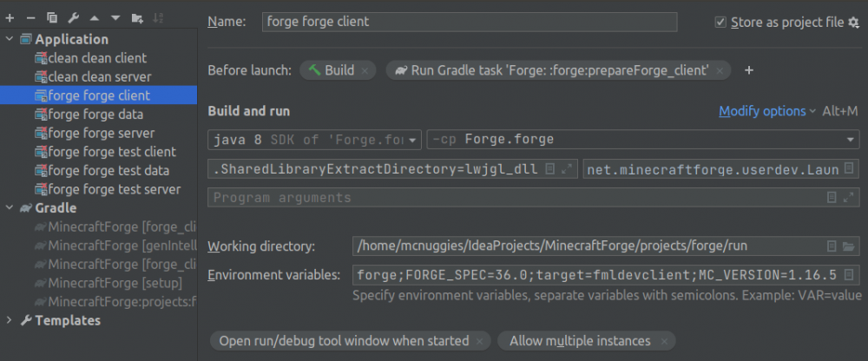Viewport: 868px width, 361px height.
Task: Move configuration up with arrow
Action: pyautogui.click(x=95, y=17)
